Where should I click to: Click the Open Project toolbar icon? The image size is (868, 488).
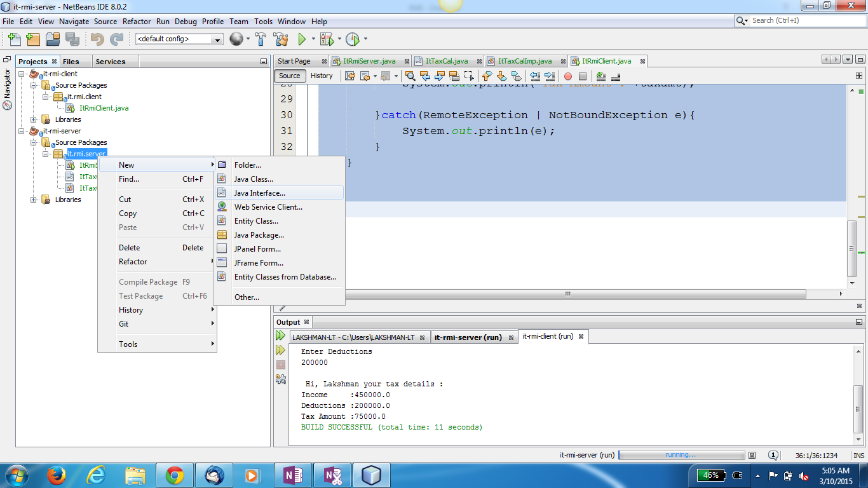click(53, 39)
